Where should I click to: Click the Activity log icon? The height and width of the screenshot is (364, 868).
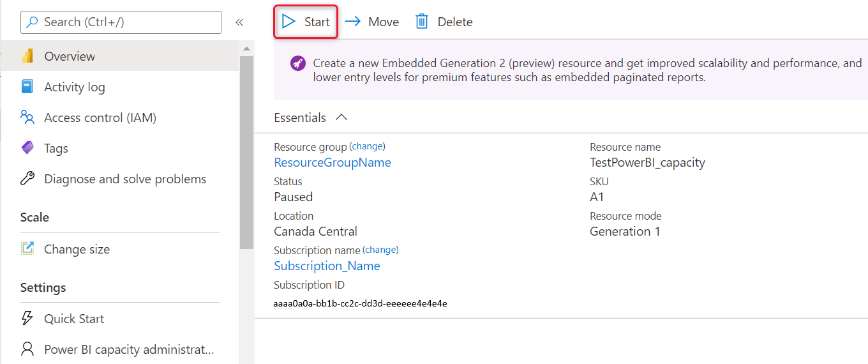point(27,87)
